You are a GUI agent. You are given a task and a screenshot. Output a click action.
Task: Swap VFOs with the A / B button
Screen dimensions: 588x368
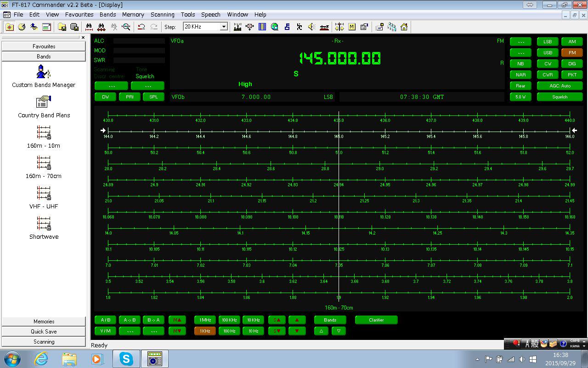point(105,320)
